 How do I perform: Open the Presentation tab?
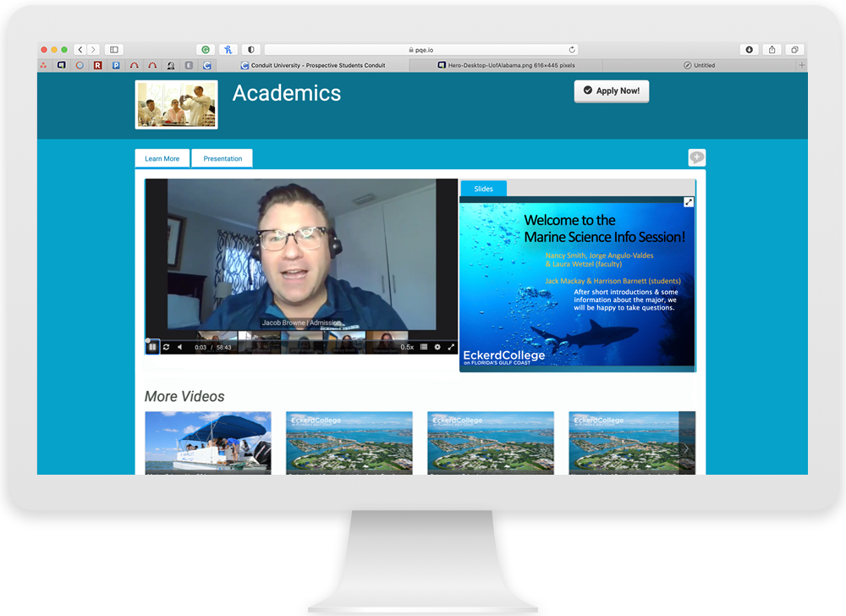click(x=222, y=158)
